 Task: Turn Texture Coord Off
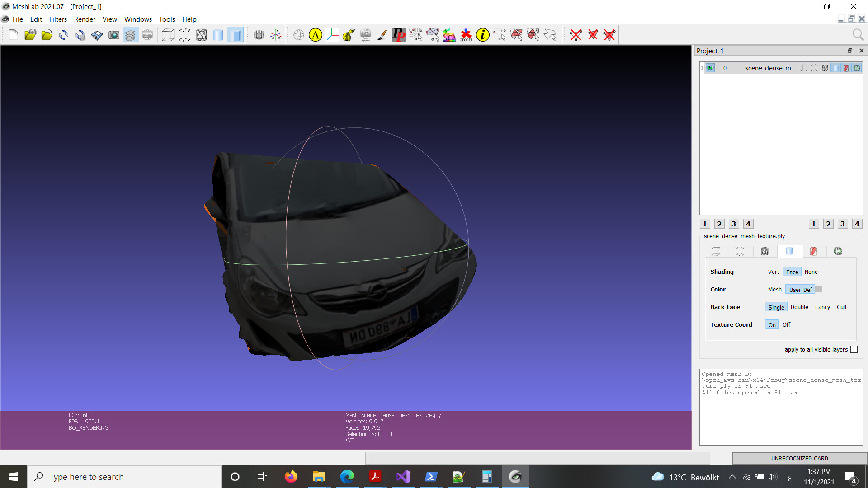[786, 325]
